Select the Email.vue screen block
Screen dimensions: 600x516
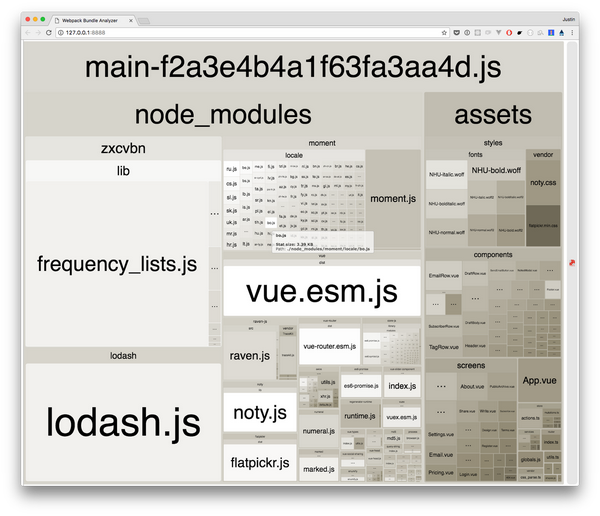pos(441,455)
